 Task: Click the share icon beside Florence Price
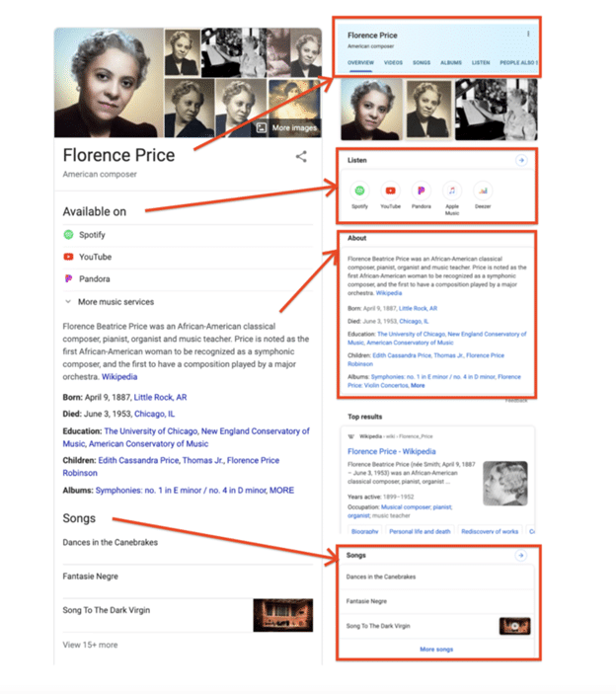(301, 156)
